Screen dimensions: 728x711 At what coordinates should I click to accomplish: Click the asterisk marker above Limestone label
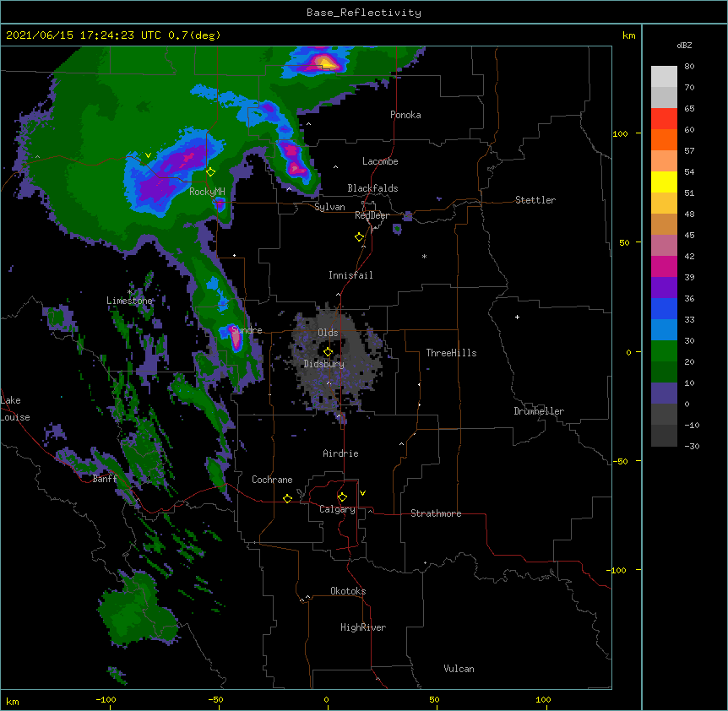129,292
